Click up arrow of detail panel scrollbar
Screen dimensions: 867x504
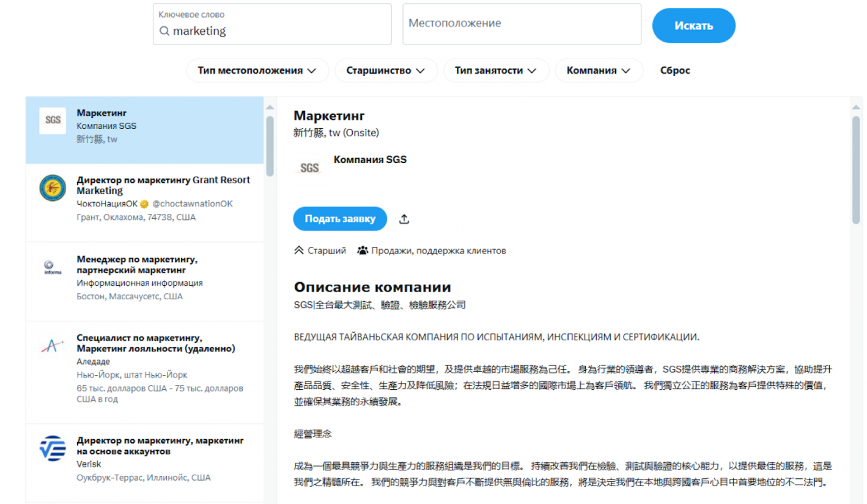tap(856, 108)
